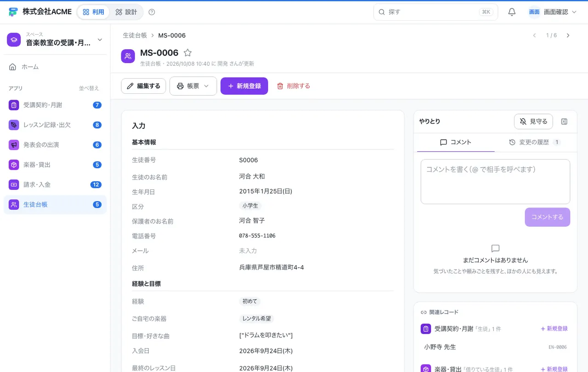Select the 変更の履歴 tab
Image resolution: width=588 pixels, height=372 pixels.
(x=534, y=142)
